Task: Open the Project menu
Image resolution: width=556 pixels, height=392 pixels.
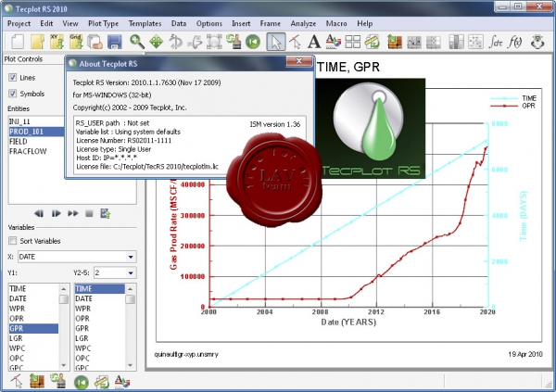Action: coord(19,24)
